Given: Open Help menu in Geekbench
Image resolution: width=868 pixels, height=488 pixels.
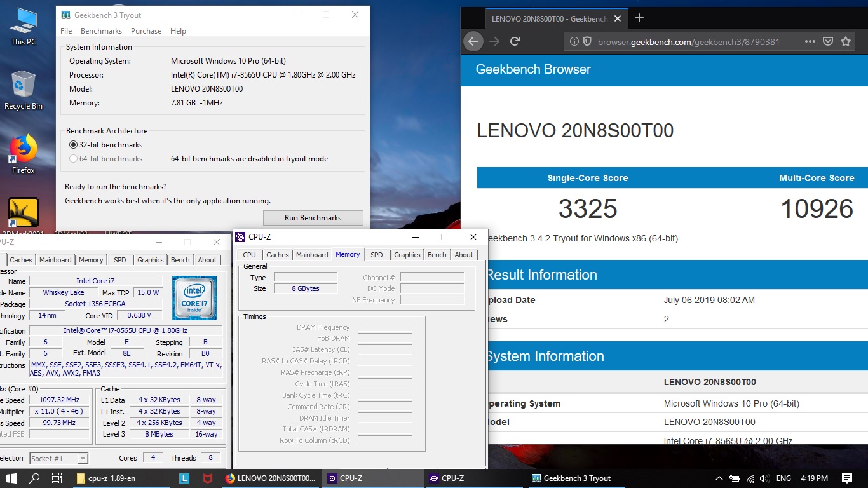Looking at the screenshot, I should [178, 31].
